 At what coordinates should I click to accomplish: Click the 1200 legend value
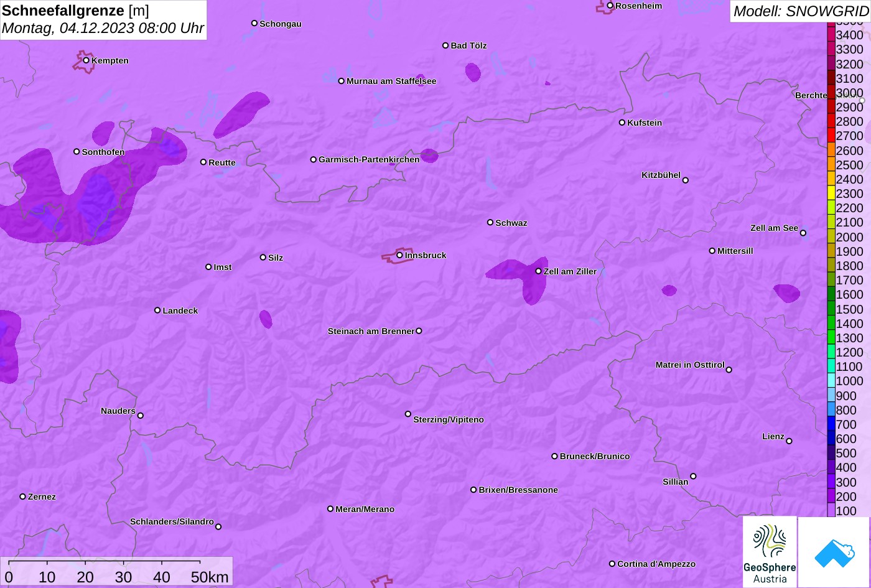click(x=850, y=352)
